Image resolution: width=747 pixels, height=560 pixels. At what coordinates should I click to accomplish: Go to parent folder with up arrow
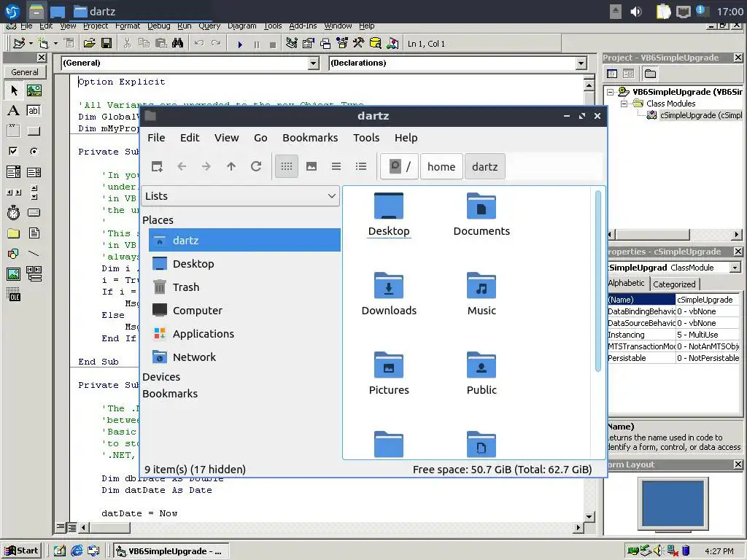[x=231, y=166]
